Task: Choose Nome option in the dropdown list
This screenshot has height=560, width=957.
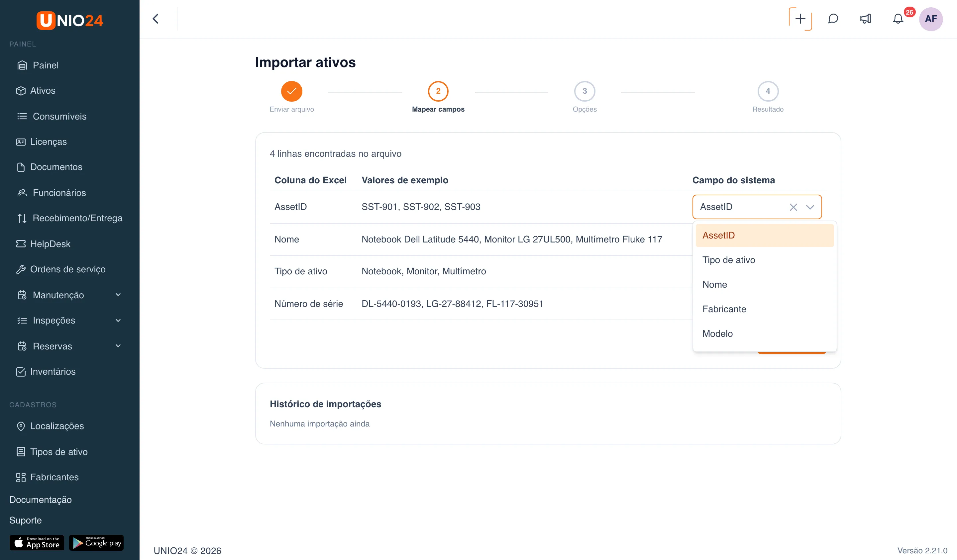Action: click(x=765, y=285)
